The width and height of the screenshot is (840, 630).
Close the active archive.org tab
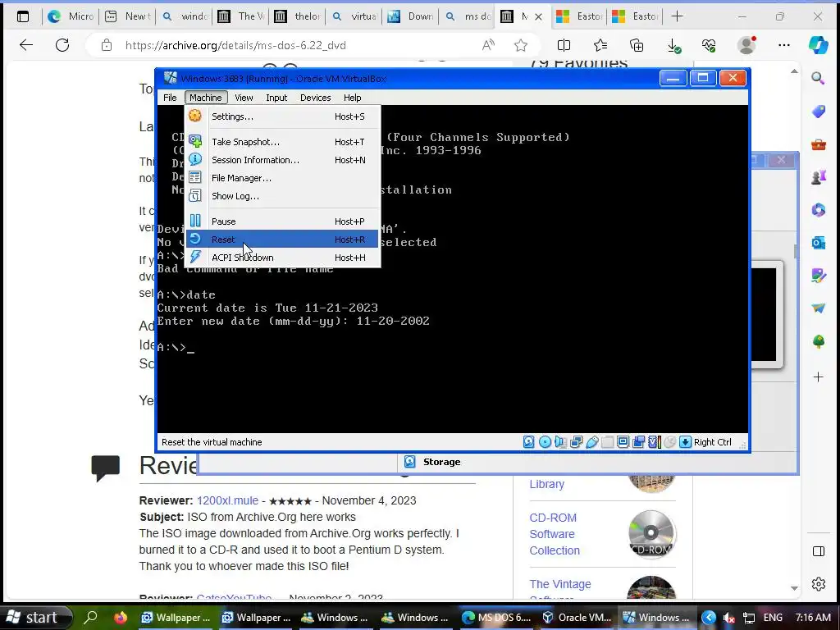(538, 16)
